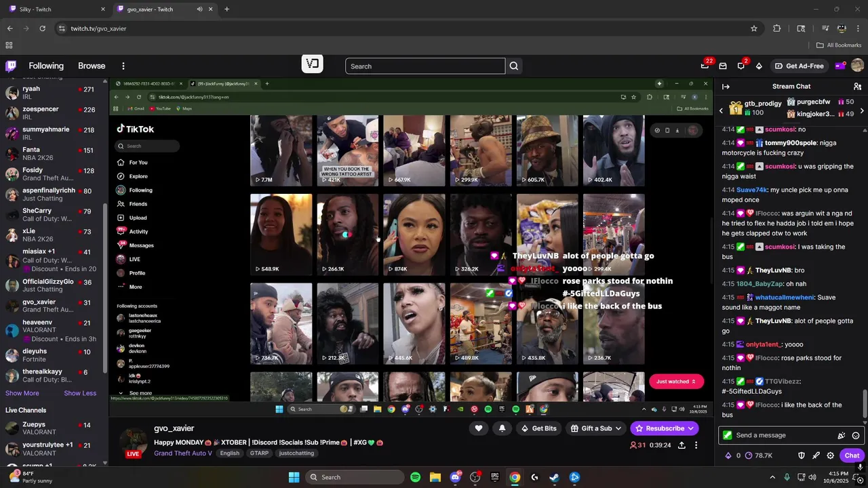Switch to the Silky - Twitch tab

point(57,9)
